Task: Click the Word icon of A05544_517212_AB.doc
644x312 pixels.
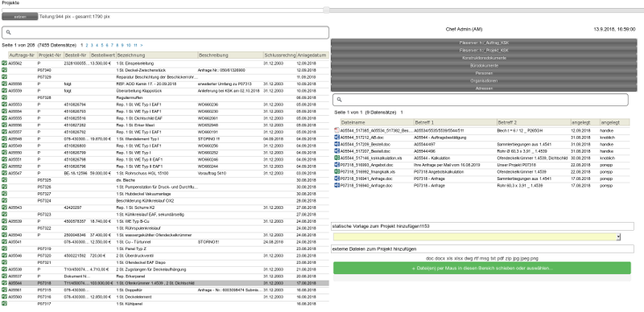Action: coord(336,138)
